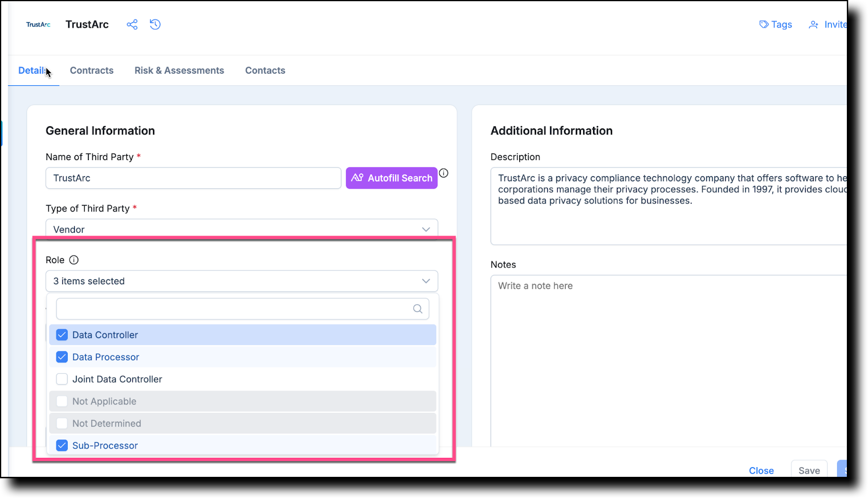Click the info icon beside Autofill Search

(x=444, y=173)
